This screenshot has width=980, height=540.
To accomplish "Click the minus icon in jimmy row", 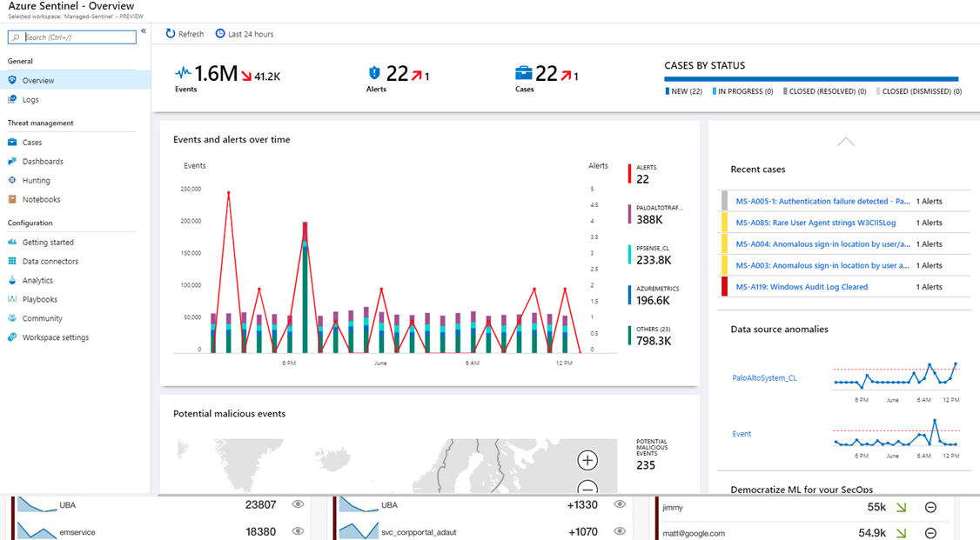I will click(x=930, y=508).
